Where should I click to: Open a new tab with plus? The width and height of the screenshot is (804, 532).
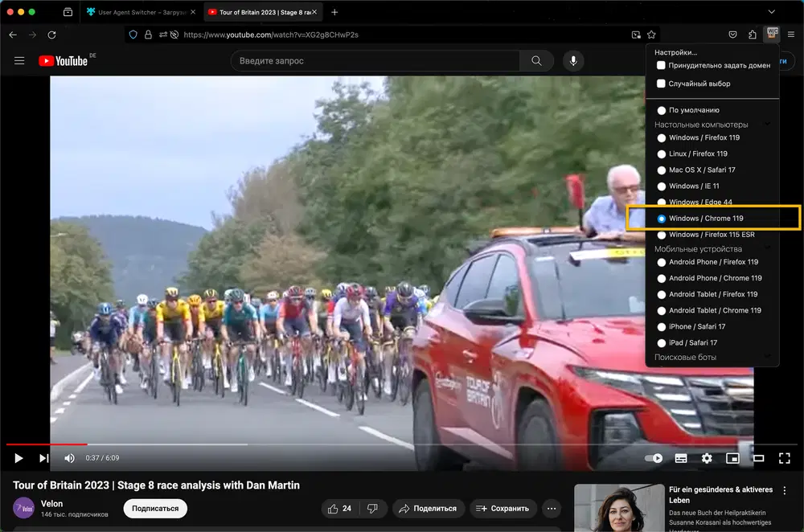coord(334,12)
